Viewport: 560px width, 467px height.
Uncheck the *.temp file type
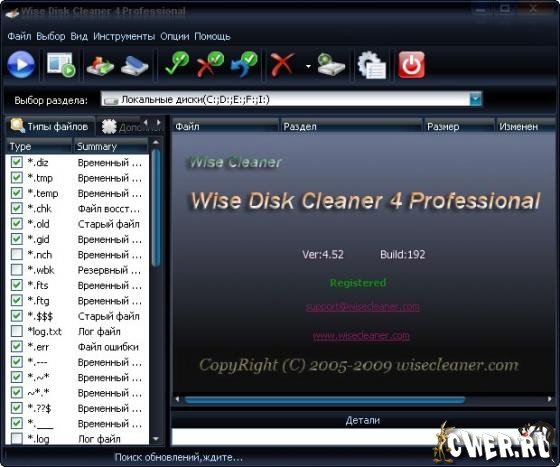(x=16, y=193)
